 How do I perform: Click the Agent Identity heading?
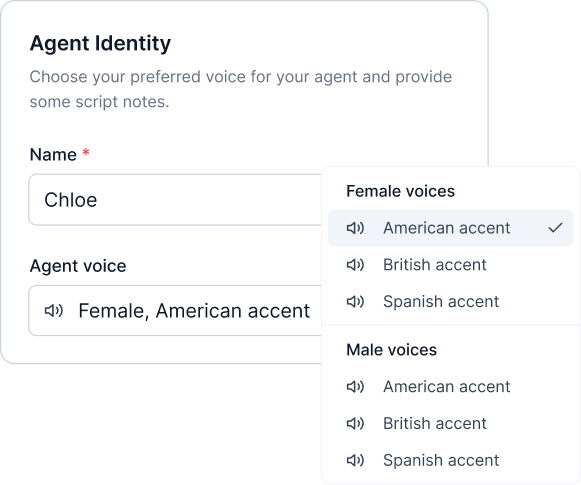(x=100, y=44)
